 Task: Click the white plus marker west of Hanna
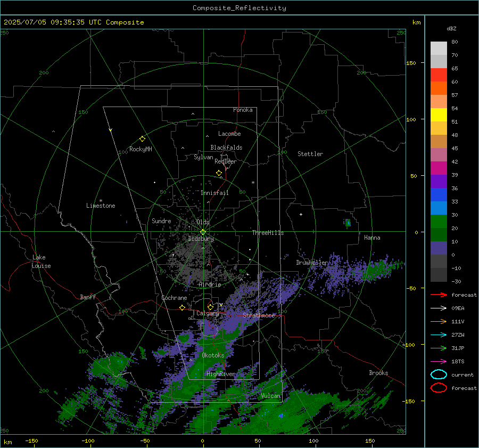pyautogui.click(x=301, y=214)
